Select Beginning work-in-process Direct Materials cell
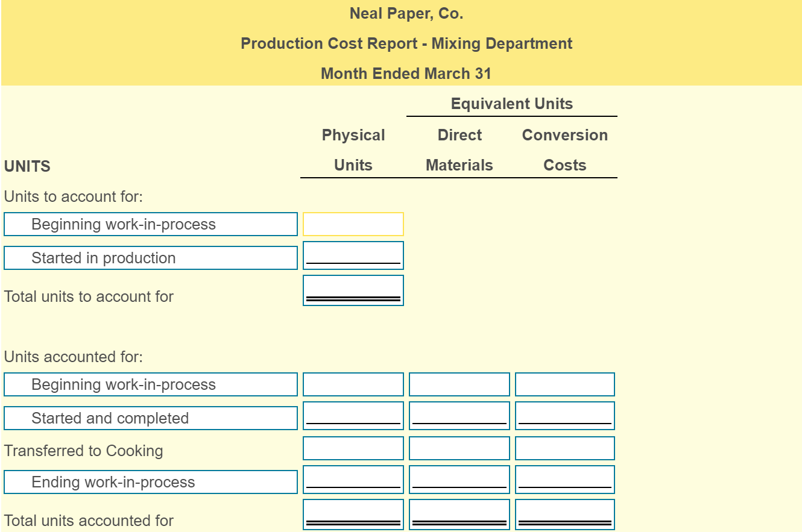This screenshot has height=532, width=802. [459, 384]
